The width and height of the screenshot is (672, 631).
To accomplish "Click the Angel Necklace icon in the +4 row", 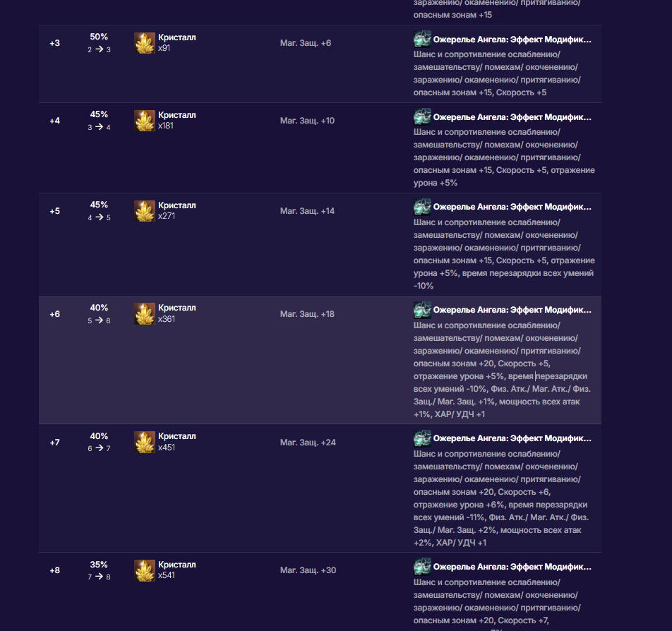I will (422, 117).
